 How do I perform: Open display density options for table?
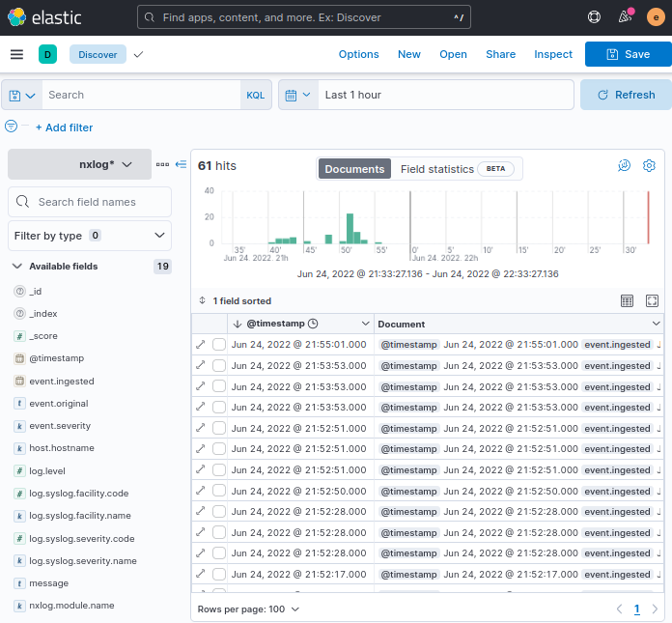point(627,301)
